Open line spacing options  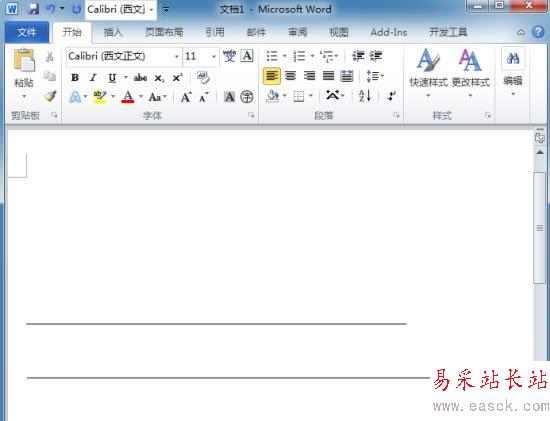(374, 76)
